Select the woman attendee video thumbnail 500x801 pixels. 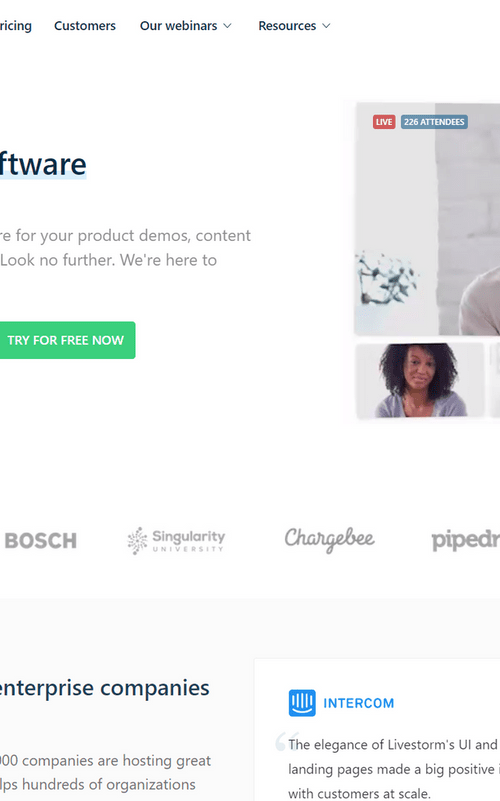click(419, 381)
